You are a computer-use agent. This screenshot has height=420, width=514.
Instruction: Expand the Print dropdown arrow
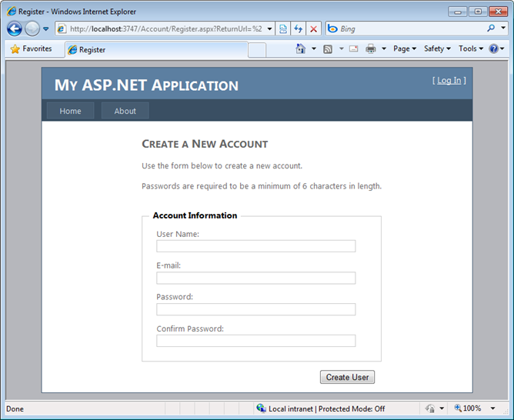(384, 48)
